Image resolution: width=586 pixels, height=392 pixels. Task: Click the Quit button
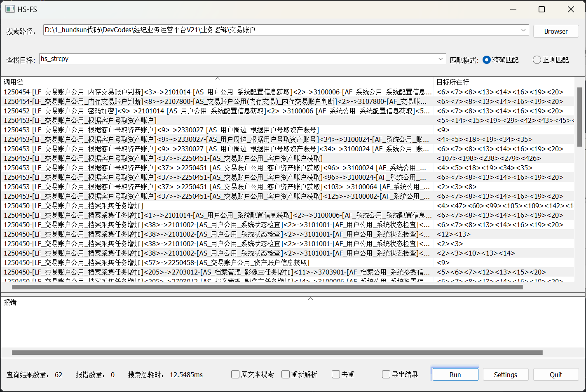pos(556,375)
